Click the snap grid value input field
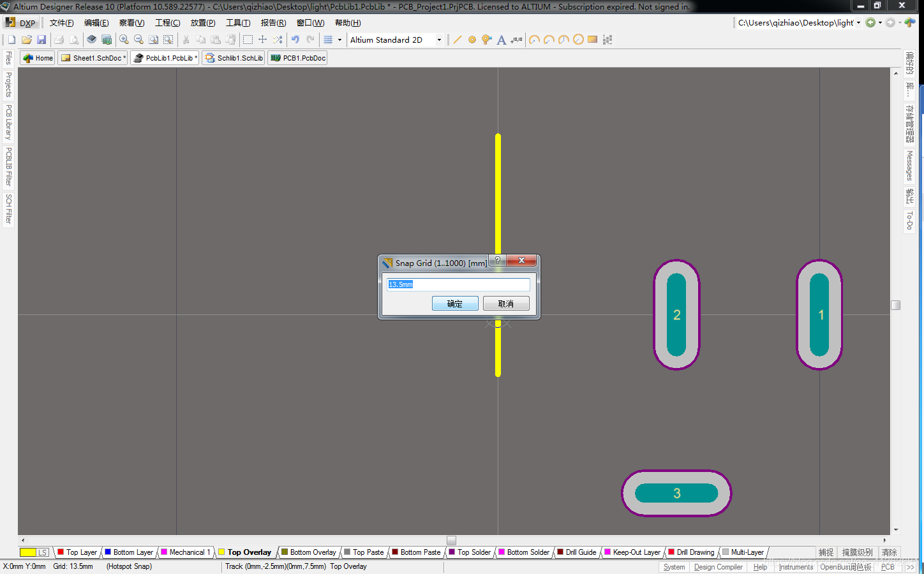 [459, 284]
